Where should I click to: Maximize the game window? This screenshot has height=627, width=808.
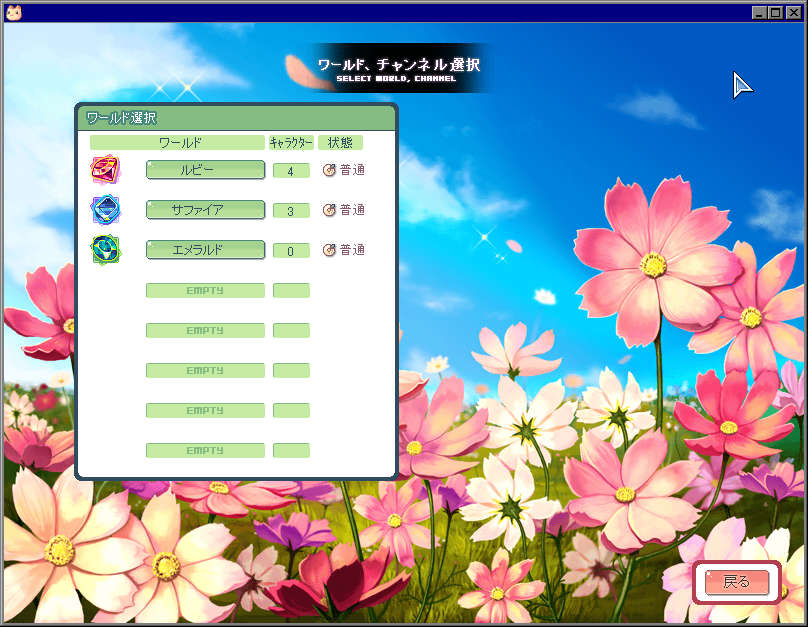pyautogui.click(x=775, y=12)
